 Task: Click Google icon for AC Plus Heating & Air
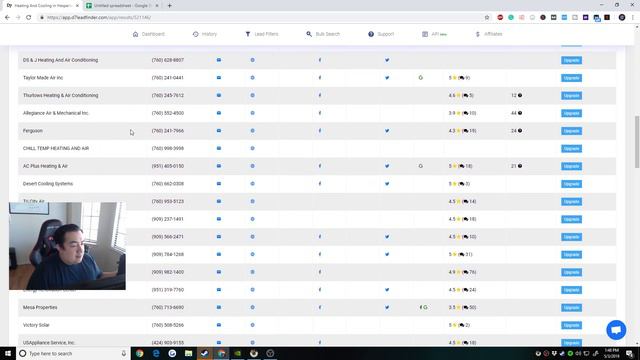pyautogui.click(x=420, y=166)
